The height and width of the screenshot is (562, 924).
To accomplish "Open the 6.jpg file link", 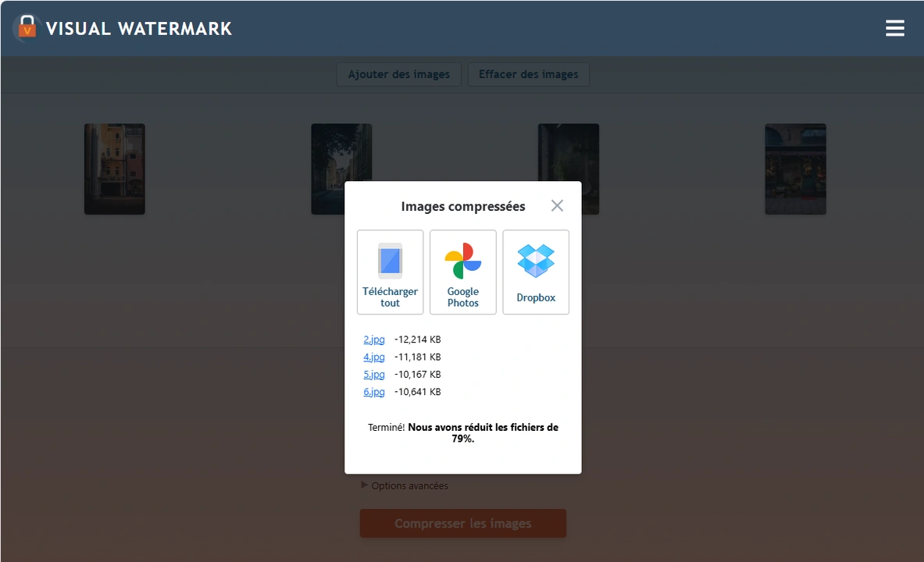I will click(373, 392).
